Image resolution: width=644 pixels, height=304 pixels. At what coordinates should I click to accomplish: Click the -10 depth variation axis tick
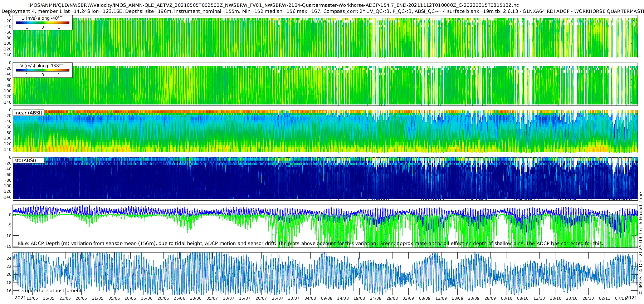coord(9,236)
